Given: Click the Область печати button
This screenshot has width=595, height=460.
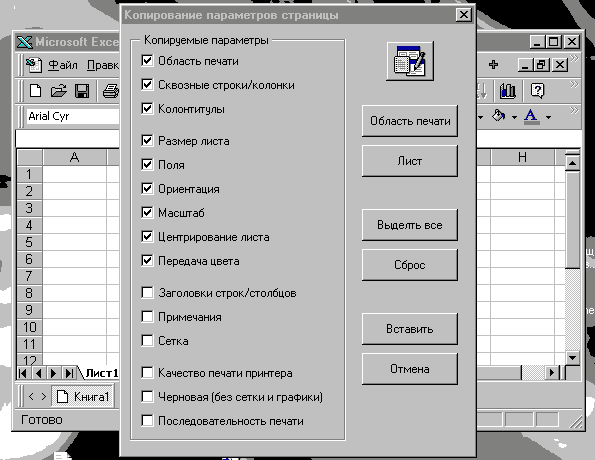Looking at the screenshot, I should (410, 121).
